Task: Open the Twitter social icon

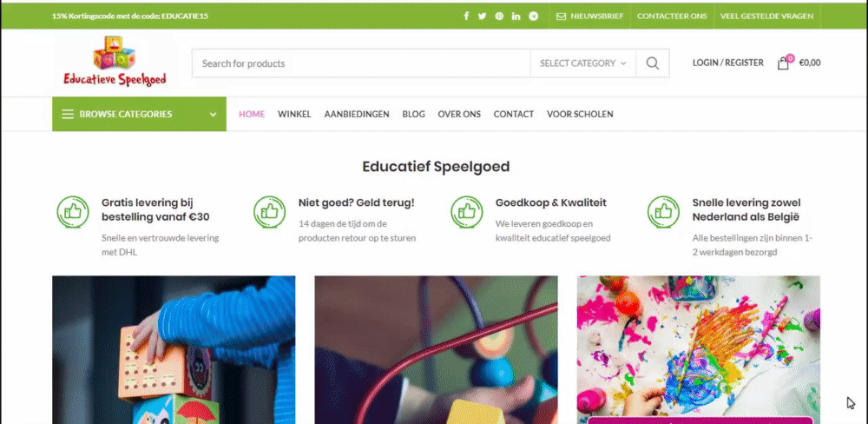Action: (482, 16)
